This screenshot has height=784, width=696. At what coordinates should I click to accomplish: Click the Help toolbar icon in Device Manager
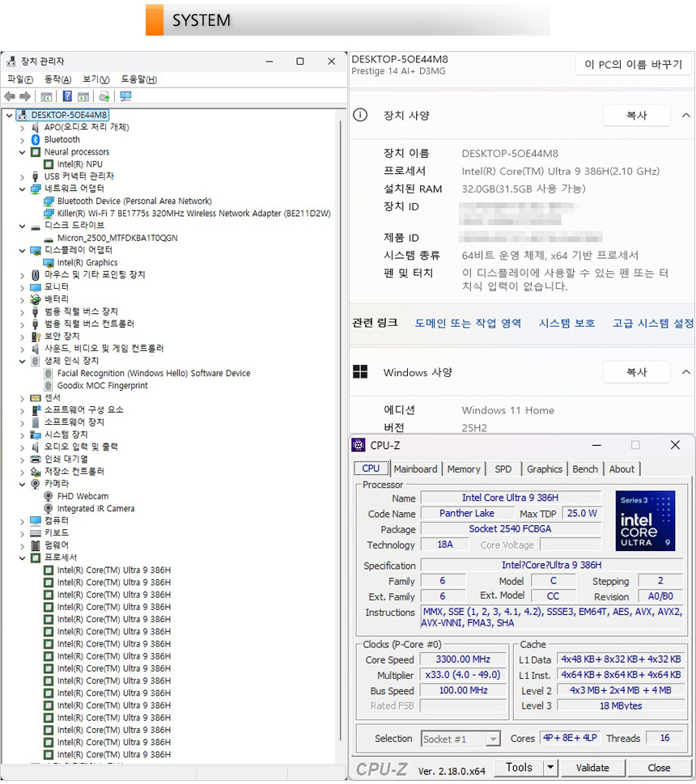pyautogui.click(x=68, y=96)
